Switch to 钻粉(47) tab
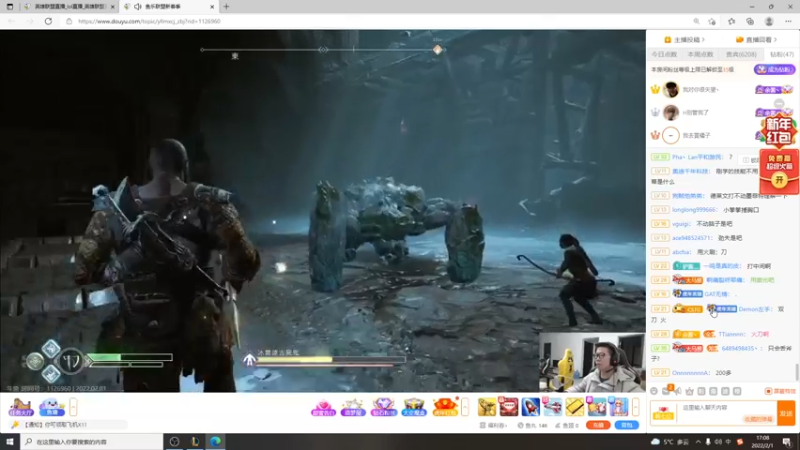Viewport: 800px width, 450px height. [782, 54]
